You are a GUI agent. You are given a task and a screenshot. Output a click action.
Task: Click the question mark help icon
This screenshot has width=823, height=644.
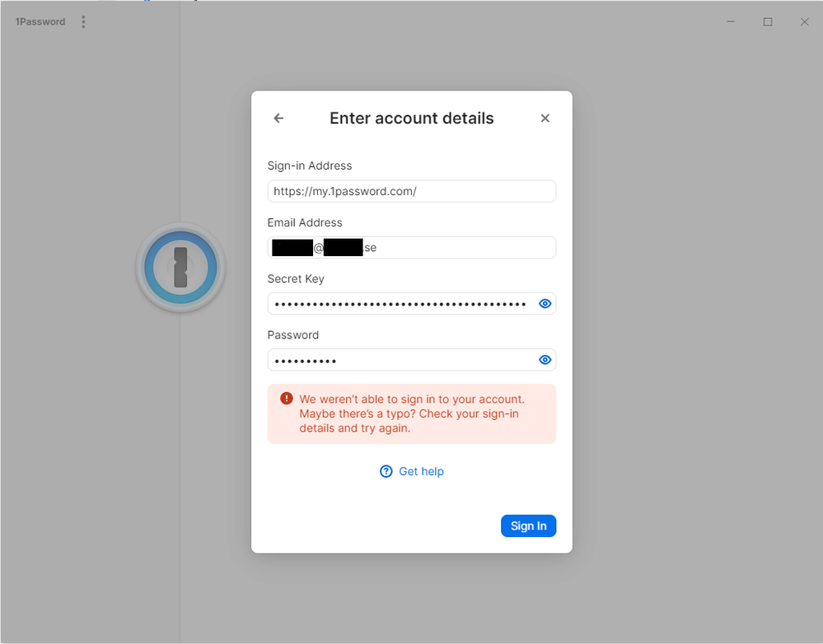click(x=386, y=471)
